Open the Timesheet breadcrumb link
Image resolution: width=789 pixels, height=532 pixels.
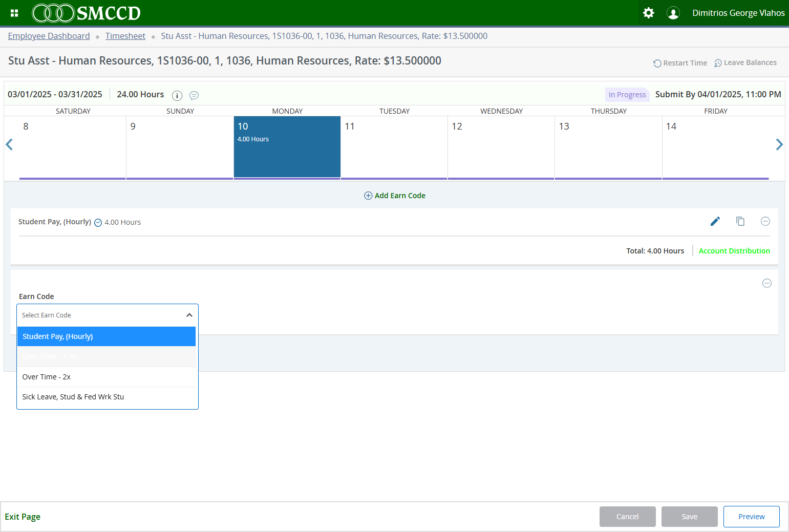(125, 36)
